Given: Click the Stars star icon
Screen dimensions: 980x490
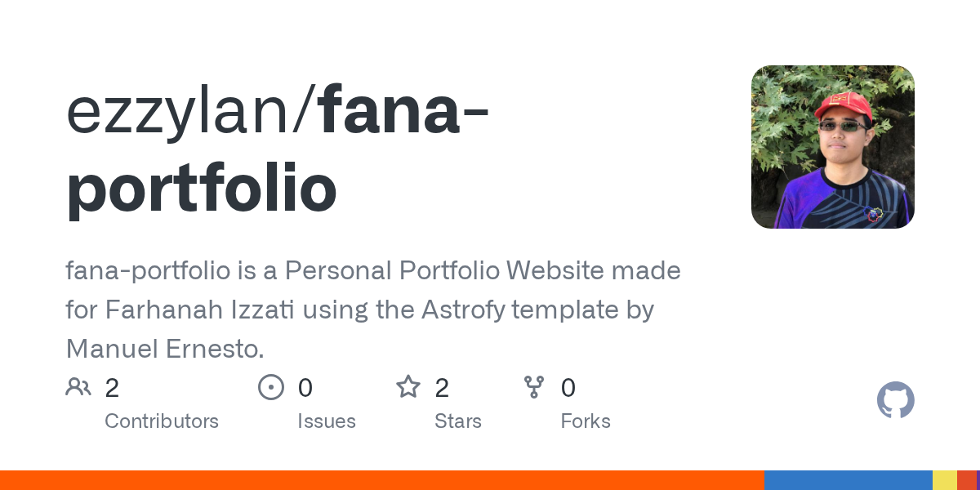Looking at the screenshot, I should coord(408,386).
